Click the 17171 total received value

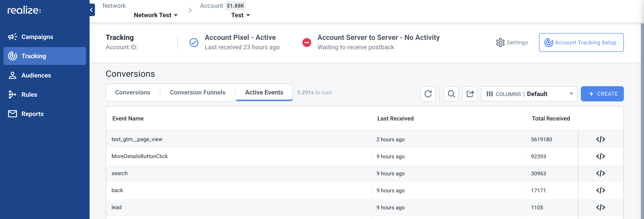click(x=539, y=191)
